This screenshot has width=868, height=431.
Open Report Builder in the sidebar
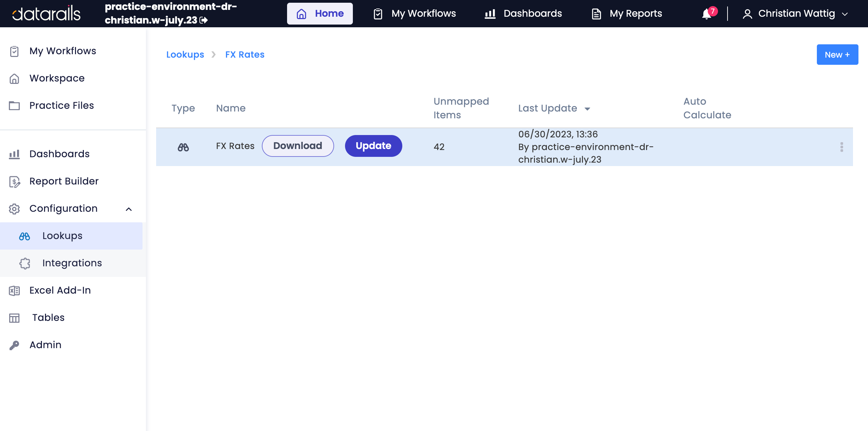point(64,181)
